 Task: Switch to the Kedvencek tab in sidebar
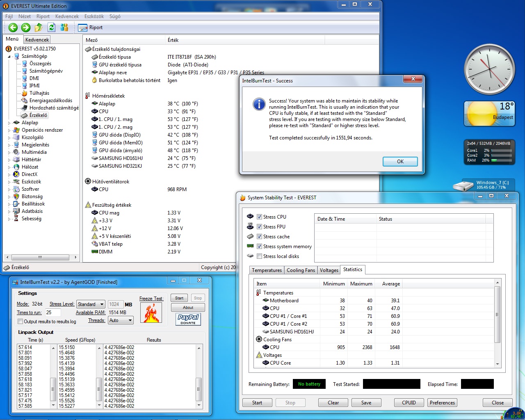[x=37, y=40]
